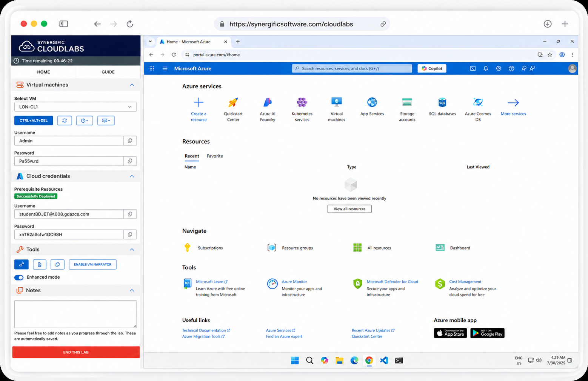The image size is (588, 381).
Task: Open the VM power options dropdown
Action: [85, 120]
